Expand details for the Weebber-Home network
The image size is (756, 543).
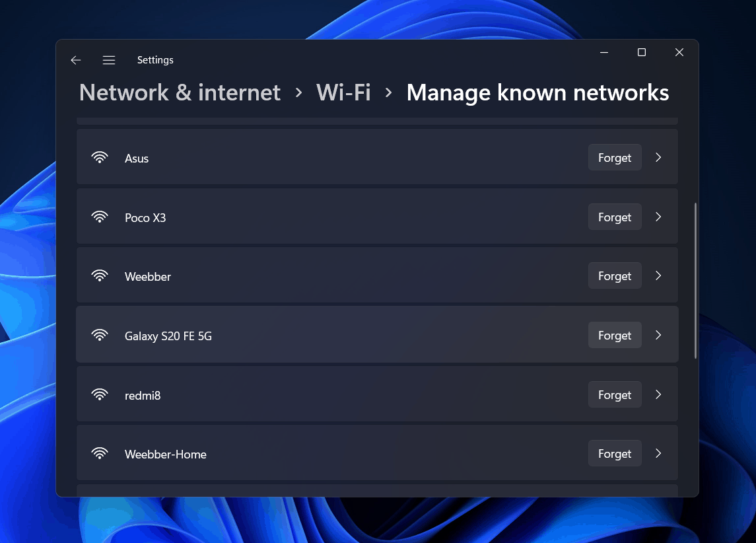coord(658,453)
